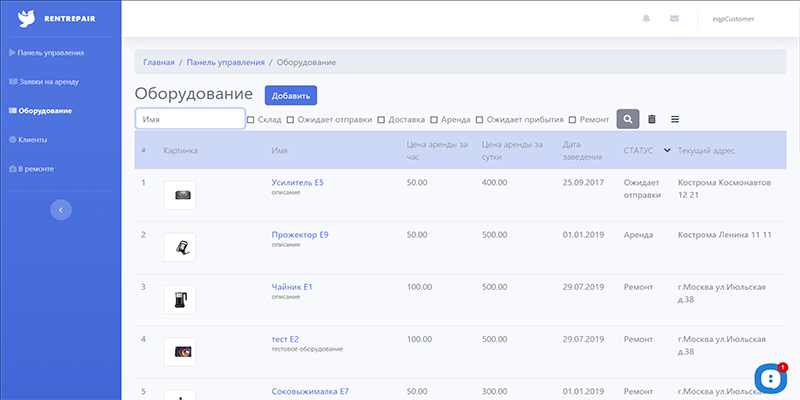Click the Цена аренды за час header
This screenshot has height=400, width=800.
(x=437, y=151)
